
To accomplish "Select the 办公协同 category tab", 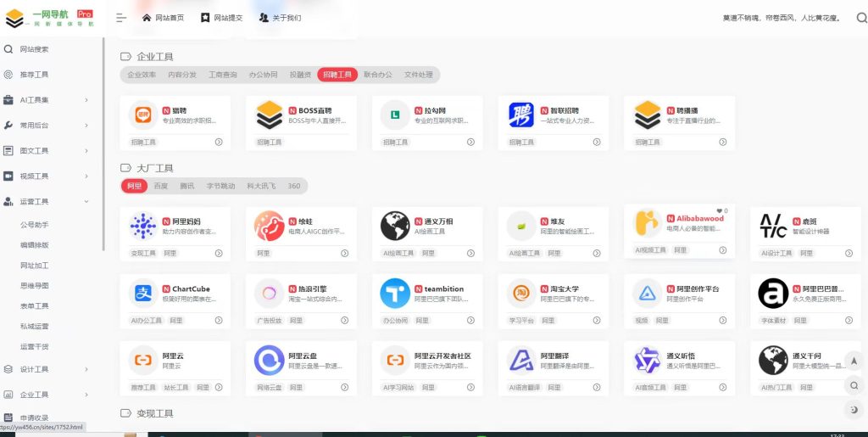I will click(263, 75).
